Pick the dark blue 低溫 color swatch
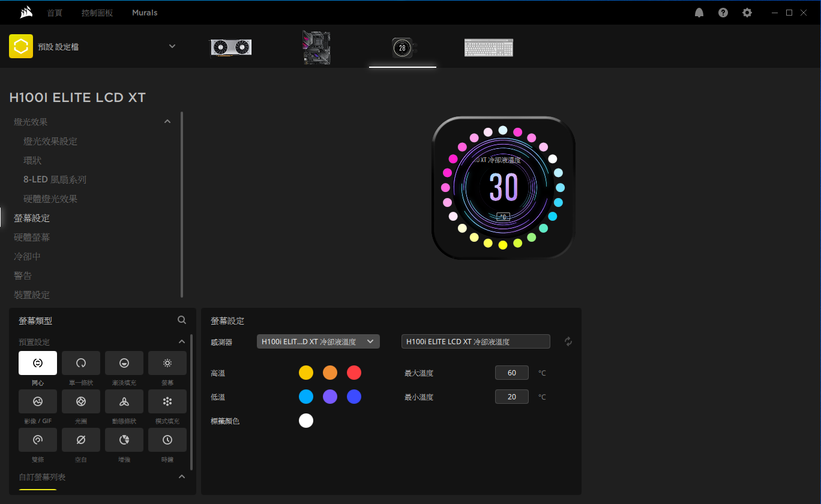Image resolution: width=821 pixels, height=504 pixels. click(354, 397)
